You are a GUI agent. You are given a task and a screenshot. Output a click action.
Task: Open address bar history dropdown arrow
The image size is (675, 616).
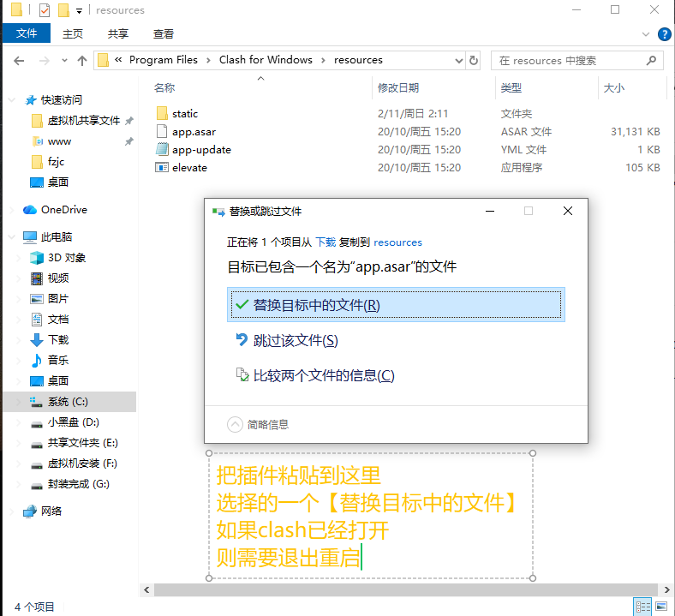tap(458, 60)
